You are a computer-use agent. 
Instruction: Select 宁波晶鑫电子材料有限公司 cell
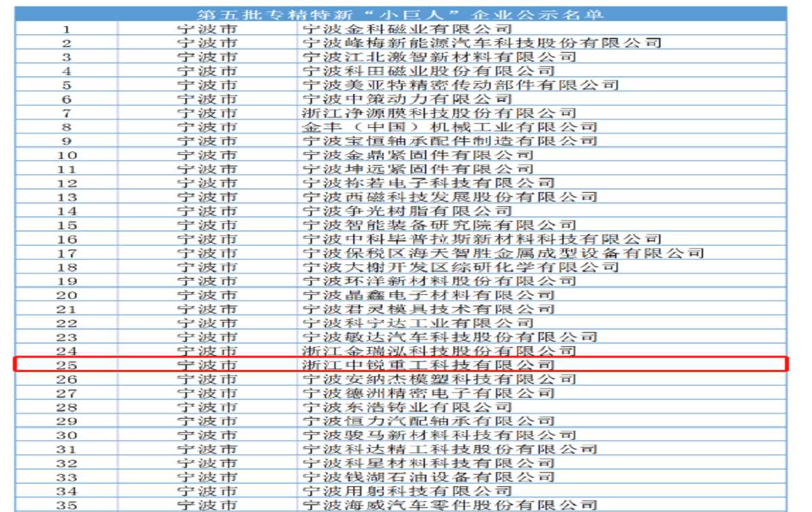click(428, 295)
